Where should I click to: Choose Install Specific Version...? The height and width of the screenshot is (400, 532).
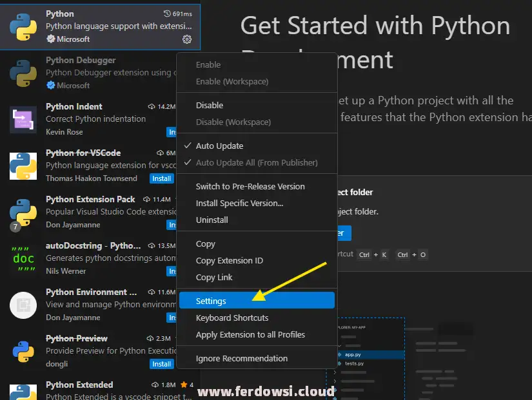pyautogui.click(x=257, y=203)
